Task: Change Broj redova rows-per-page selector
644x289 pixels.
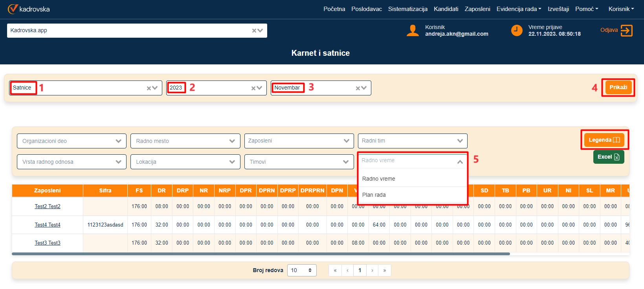Action: pos(301,270)
